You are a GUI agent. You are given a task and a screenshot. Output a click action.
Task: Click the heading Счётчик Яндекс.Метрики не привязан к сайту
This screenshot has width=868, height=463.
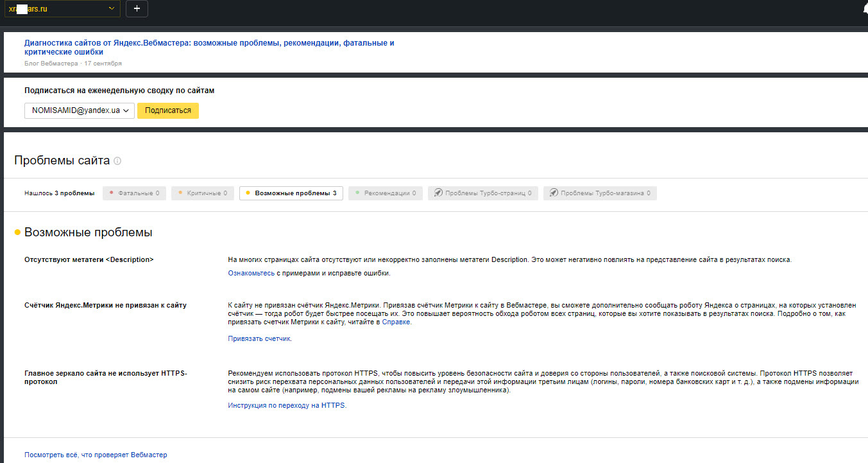tap(105, 305)
